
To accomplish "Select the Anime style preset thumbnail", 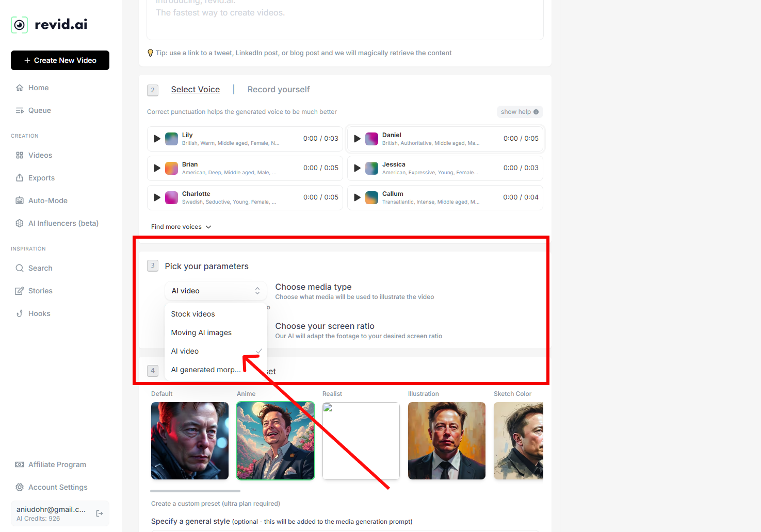I will [275, 441].
